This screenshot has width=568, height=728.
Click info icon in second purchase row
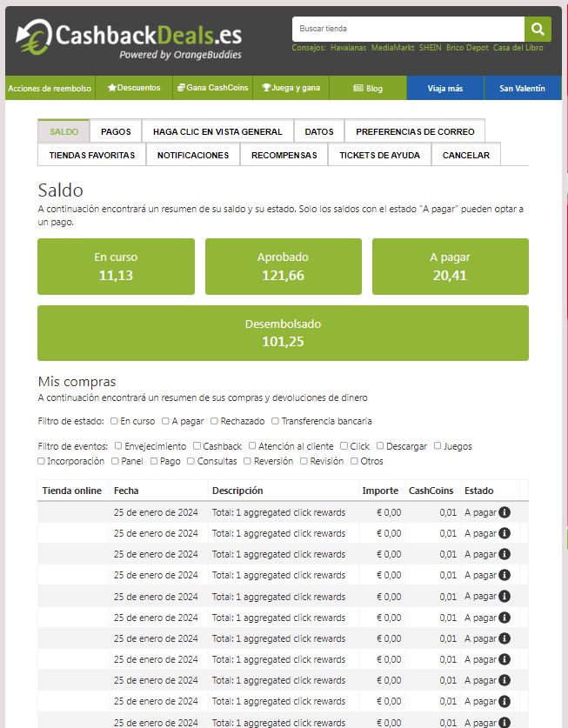click(505, 533)
